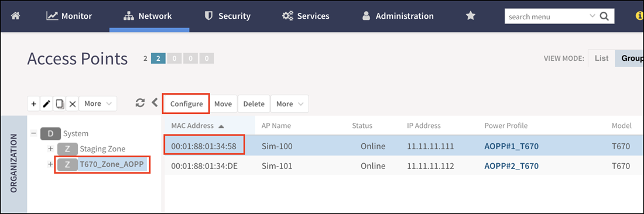
Task: Open the AP table More dropdown
Action: pos(290,103)
